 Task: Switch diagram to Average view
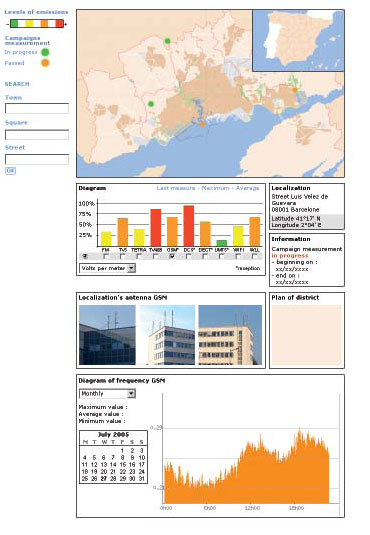click(247, 188)
